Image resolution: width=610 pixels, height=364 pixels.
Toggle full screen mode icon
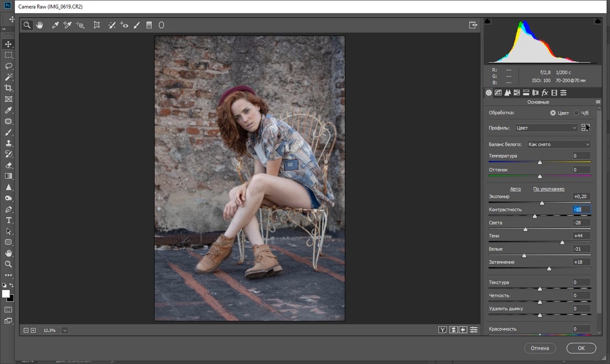click(473, 25)
